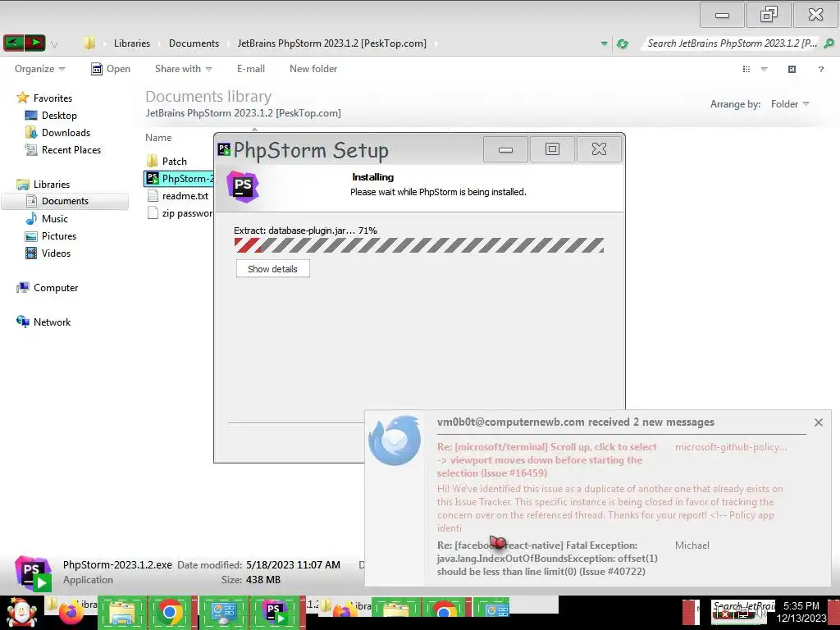Open the Share with menu
This screenshot has height=630, width=840.
tap(183, 69)
